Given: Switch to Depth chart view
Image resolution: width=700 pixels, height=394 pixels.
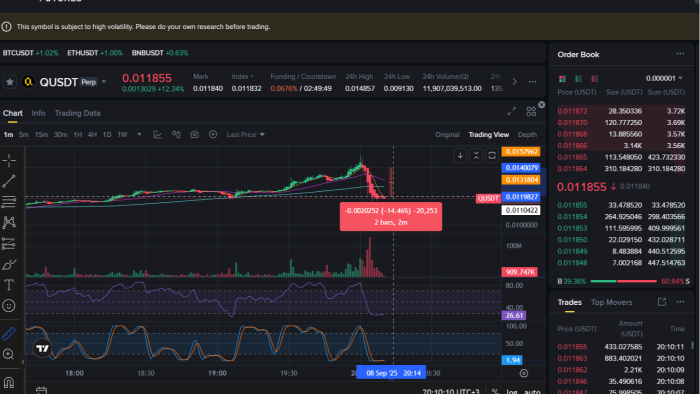Looking at the screenshot, I should [x=527, y=135].
